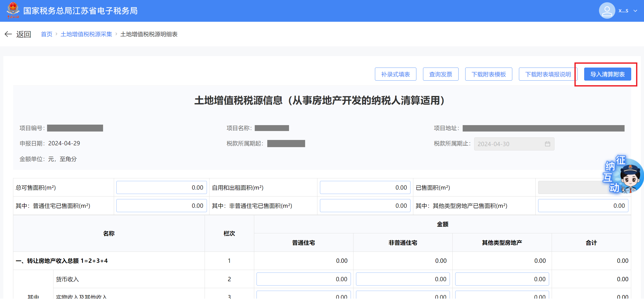The height and width of the screenshot is (305, 644).
Task: Click 其他类型房地产已售面积 input field
Action: [583, 206]
